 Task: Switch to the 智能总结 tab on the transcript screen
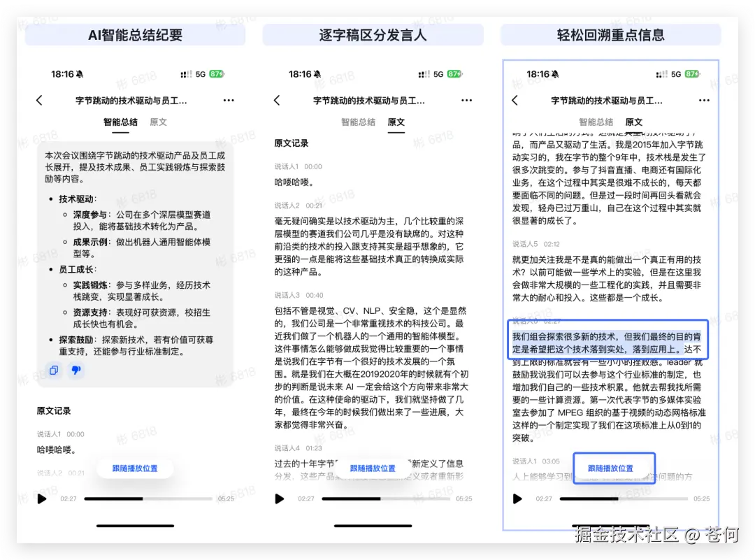coord(359,122)
